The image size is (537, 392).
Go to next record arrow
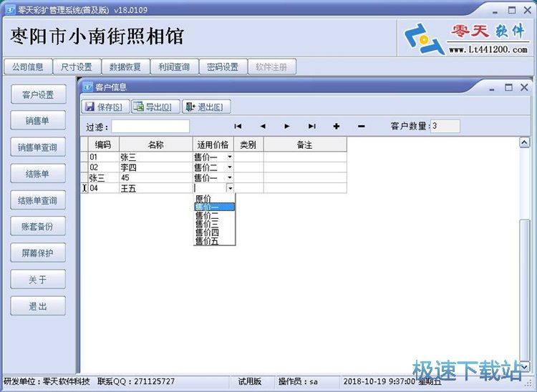[287, 126]
